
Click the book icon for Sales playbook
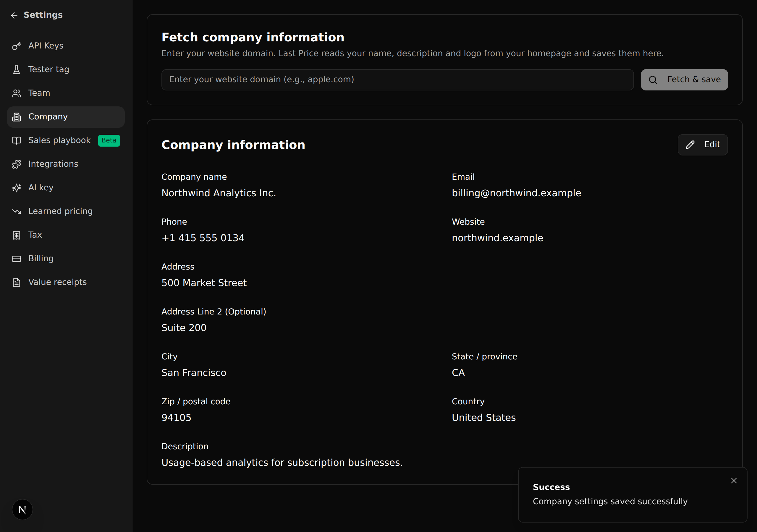pyautogui.click(x=17, y=140)
